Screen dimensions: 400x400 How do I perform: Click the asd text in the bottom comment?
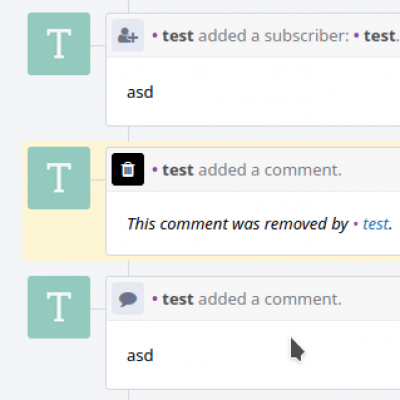[x=140, y=356]
